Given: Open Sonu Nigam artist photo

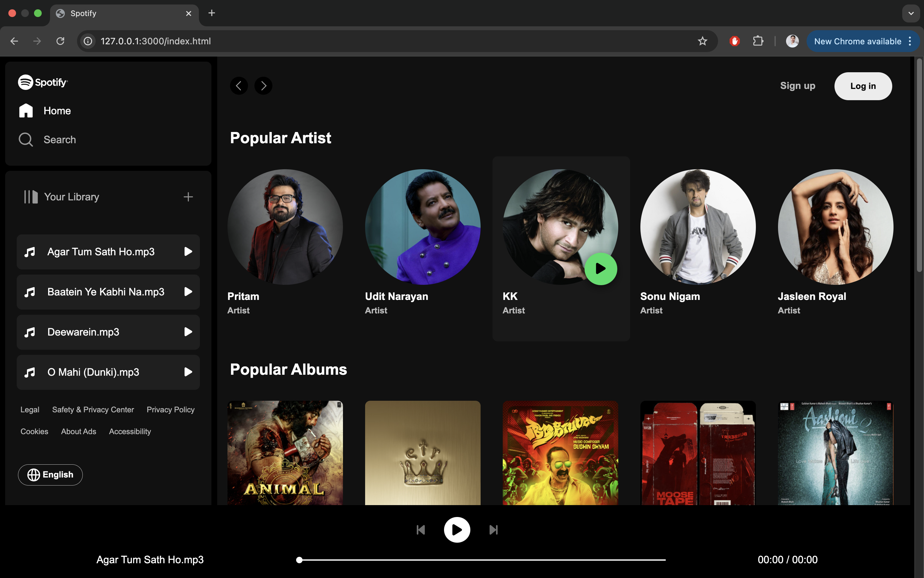Looking at the screenshot, I should pyautogui.click(x=698, y=227).
